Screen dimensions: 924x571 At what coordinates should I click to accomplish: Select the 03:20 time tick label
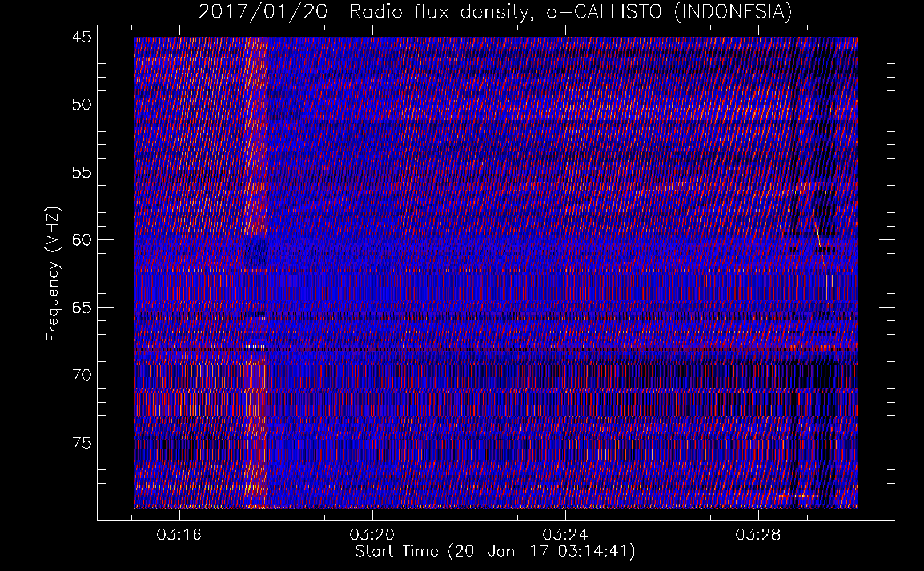pos(372,535)
